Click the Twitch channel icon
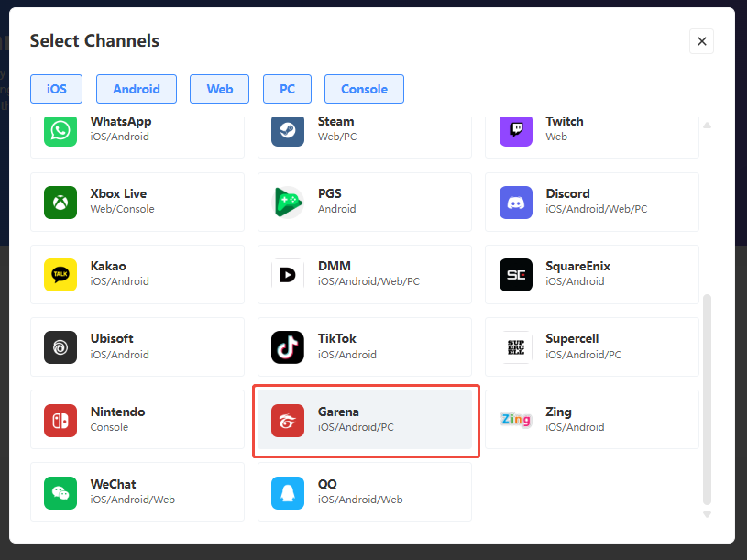This screenshot has height=560, width=747. [515, 130]
